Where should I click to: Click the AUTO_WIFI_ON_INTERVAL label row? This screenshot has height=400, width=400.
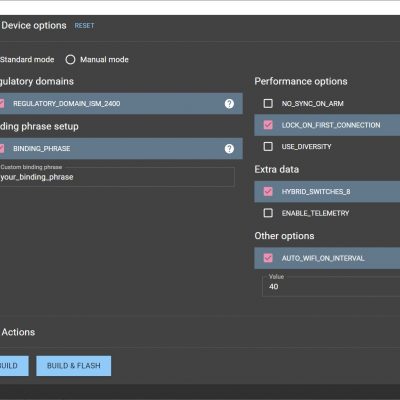327,258
